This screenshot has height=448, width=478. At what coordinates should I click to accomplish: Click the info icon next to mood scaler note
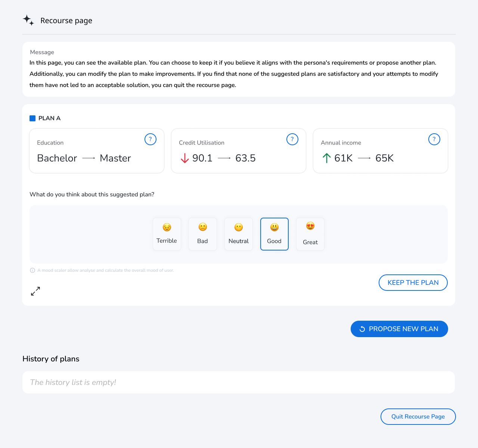32,270
